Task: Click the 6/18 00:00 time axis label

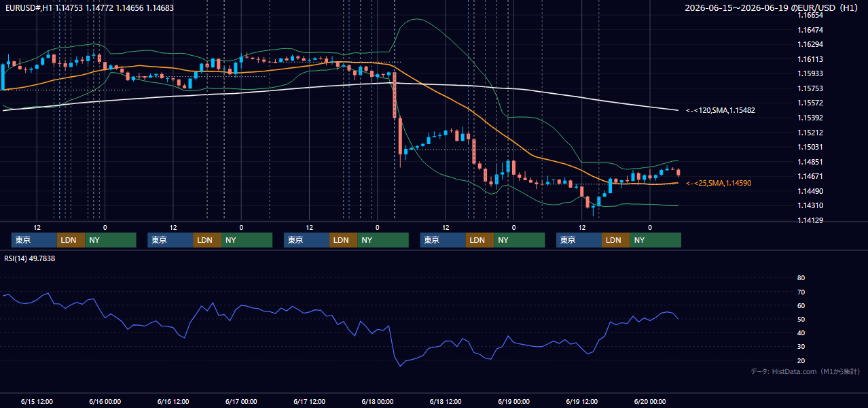Action: pos(378,401)
